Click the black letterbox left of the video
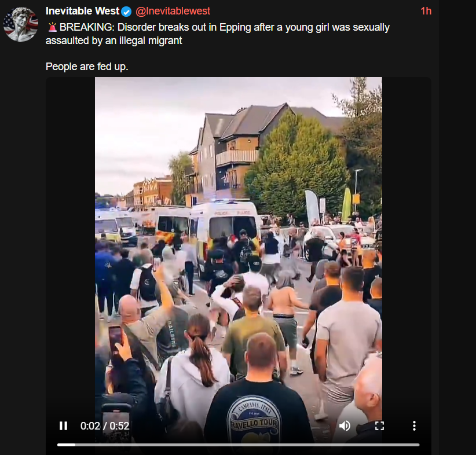The height and width of the screenshot is (455, 476). (71, 243)
